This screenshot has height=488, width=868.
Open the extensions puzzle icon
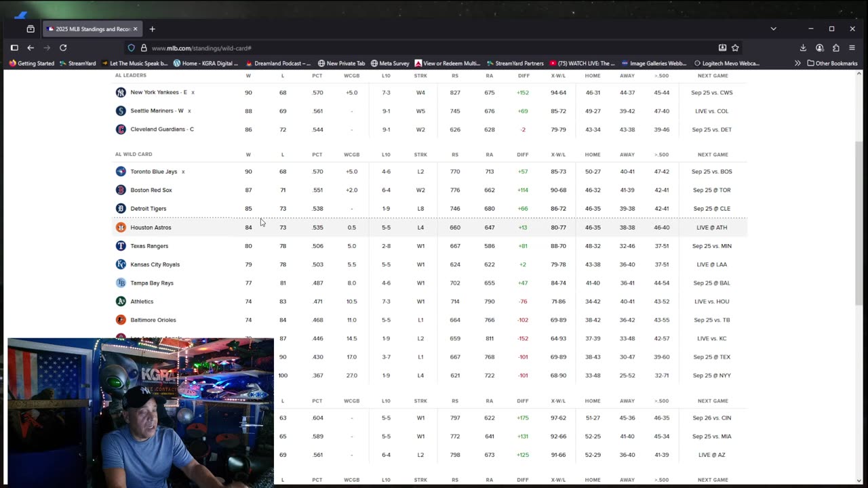(835, 48)
